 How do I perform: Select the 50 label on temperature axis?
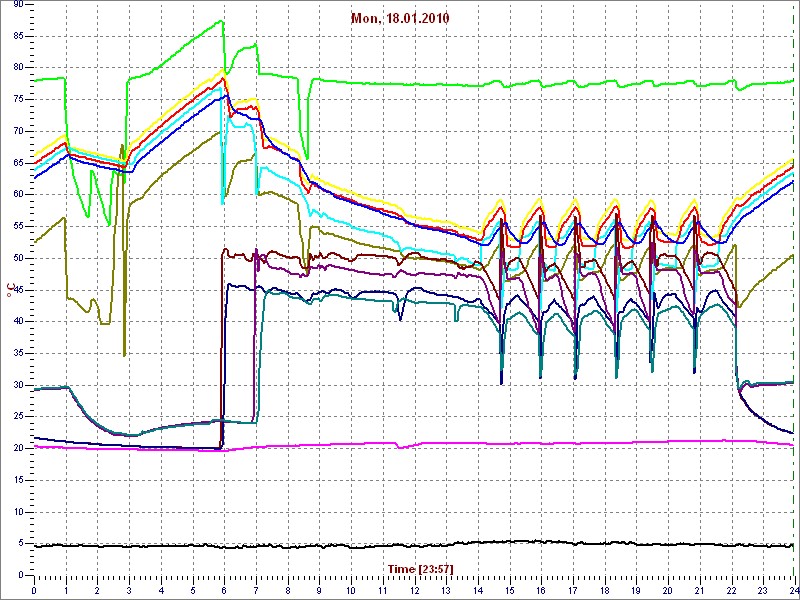18,258
